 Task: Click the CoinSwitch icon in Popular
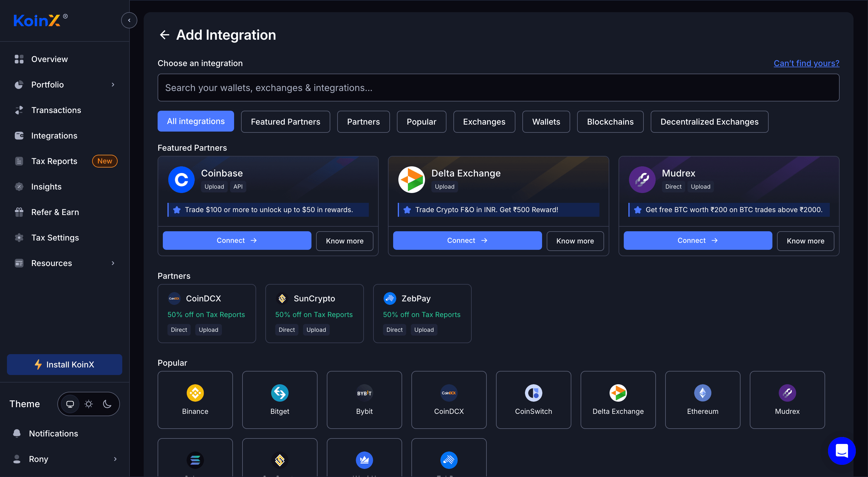coord(533,393)
